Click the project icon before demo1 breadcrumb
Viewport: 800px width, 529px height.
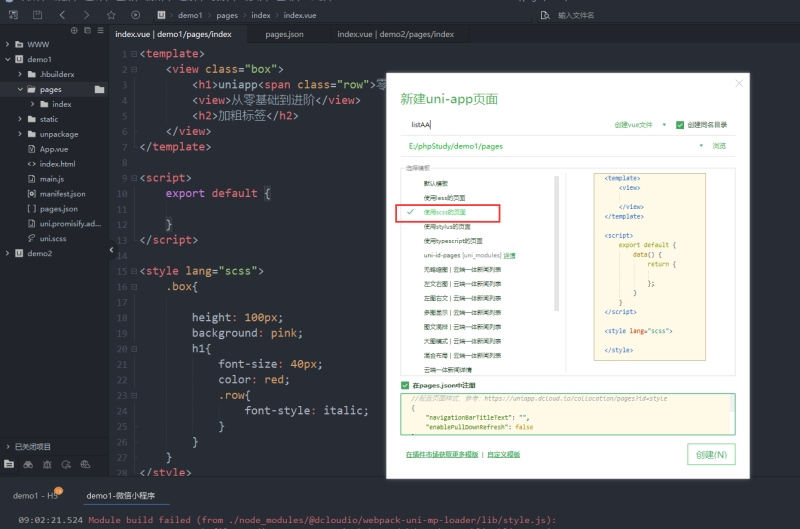(x=161, y=15)
